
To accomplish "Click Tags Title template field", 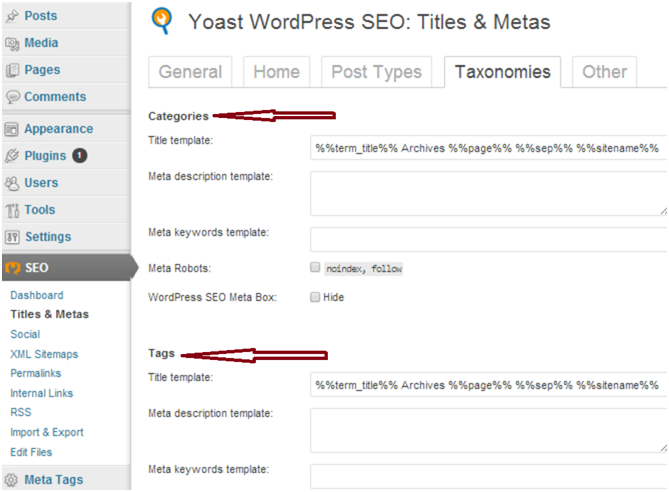I will click(489, 385).
